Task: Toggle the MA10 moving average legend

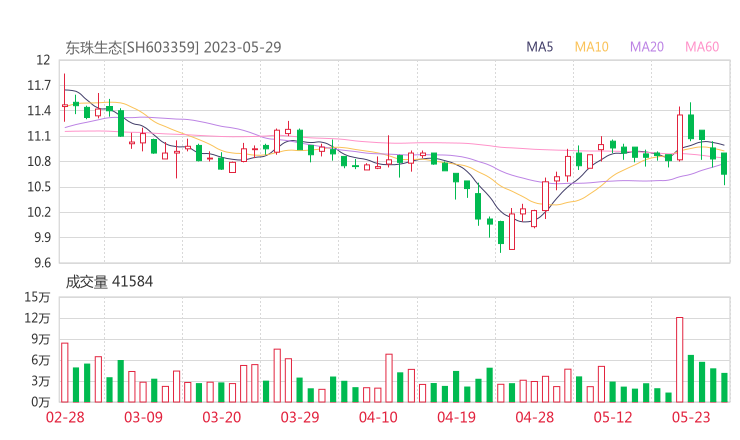Action: (592, 47)
